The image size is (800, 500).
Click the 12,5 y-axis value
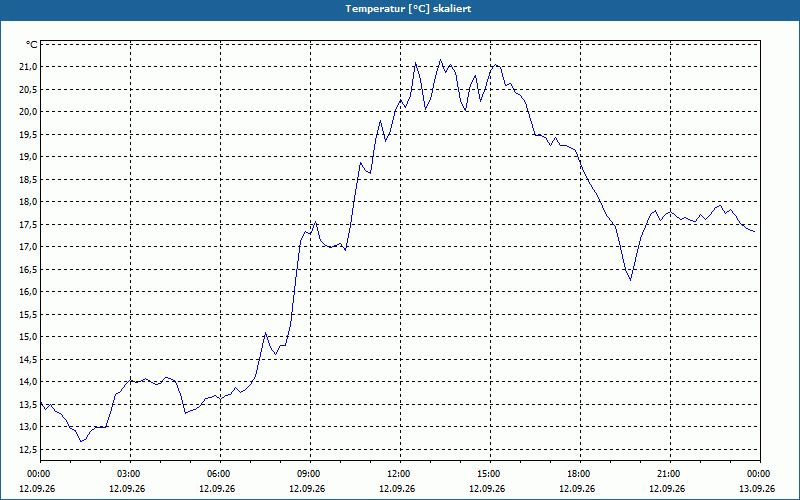28,449
